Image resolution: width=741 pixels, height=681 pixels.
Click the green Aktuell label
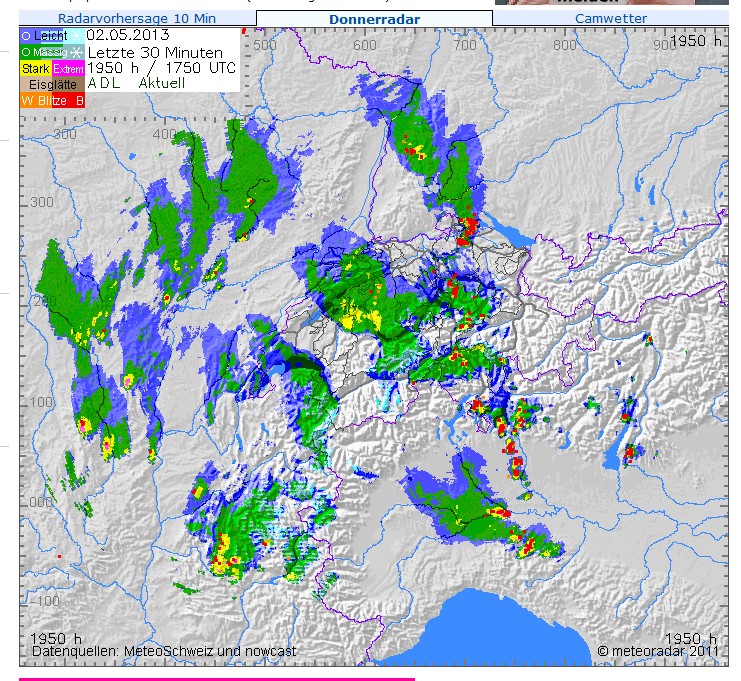click(x=162, y=83)
